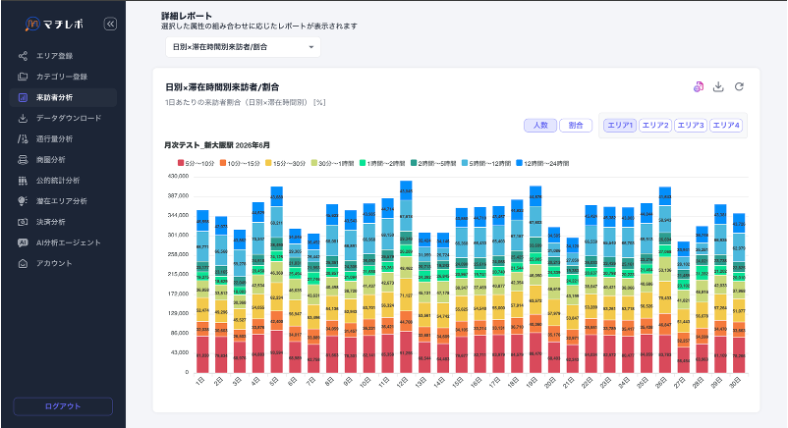This screenshot has width=788, height=428.
Task: Select the エリア2 tab
Action: (x=655, y=126)
